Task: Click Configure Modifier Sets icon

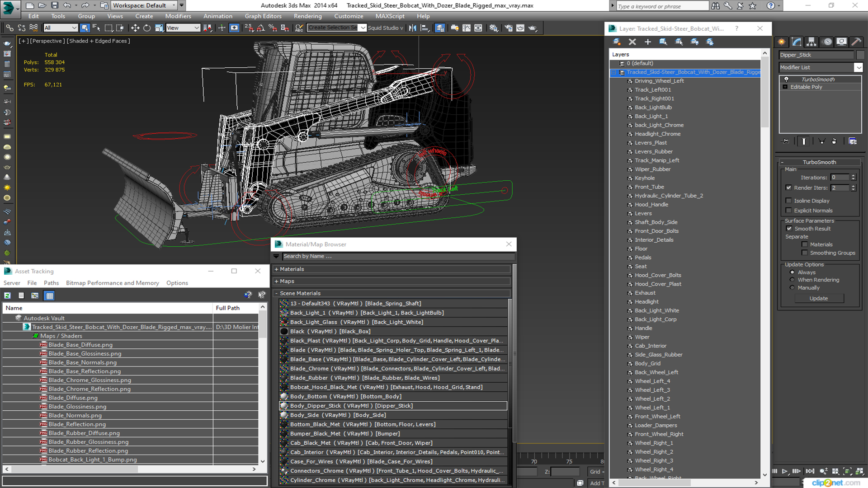Action: [853, 141]
